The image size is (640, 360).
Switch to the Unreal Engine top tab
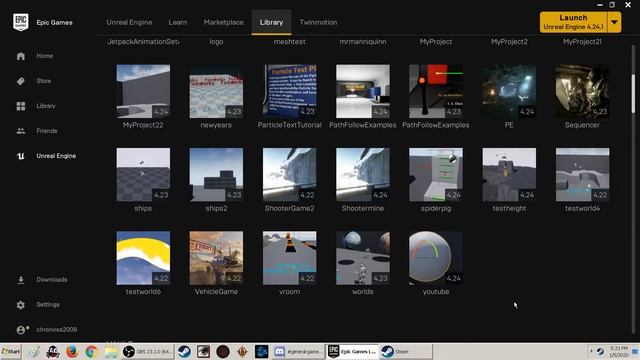pos(129,22)
